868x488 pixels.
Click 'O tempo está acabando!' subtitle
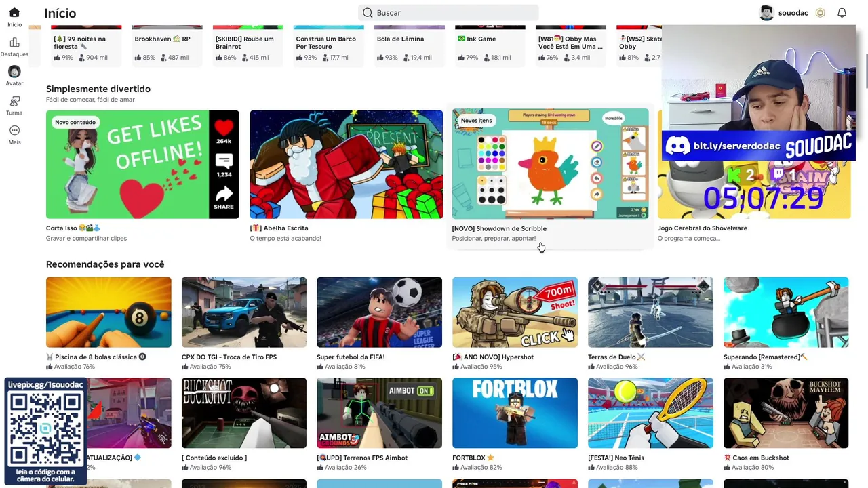[285, 239]
